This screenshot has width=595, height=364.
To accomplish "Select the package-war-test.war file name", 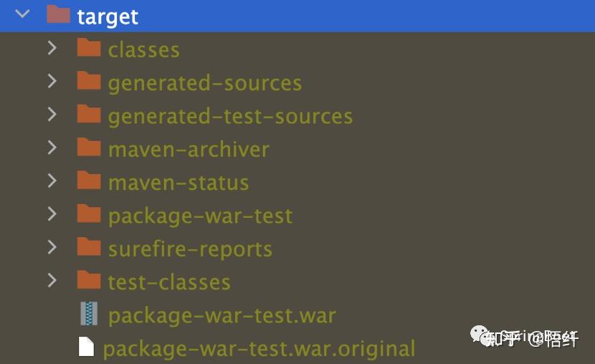I will click(222, 315).
